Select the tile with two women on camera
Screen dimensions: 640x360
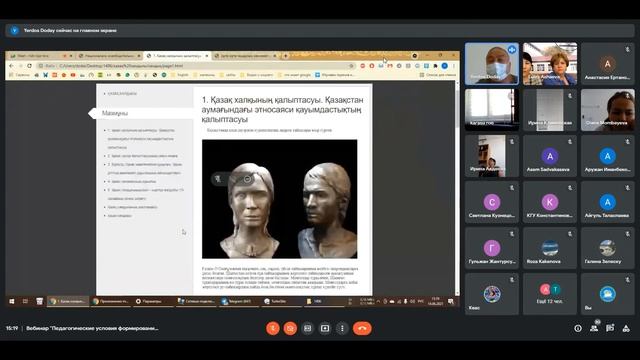(x=550, y=64)
